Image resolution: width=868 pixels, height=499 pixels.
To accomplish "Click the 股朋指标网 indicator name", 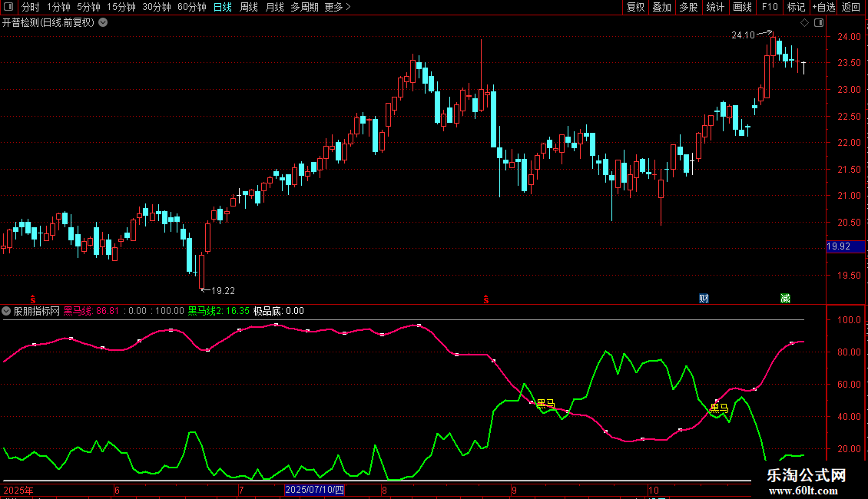I will coord(37,311).
